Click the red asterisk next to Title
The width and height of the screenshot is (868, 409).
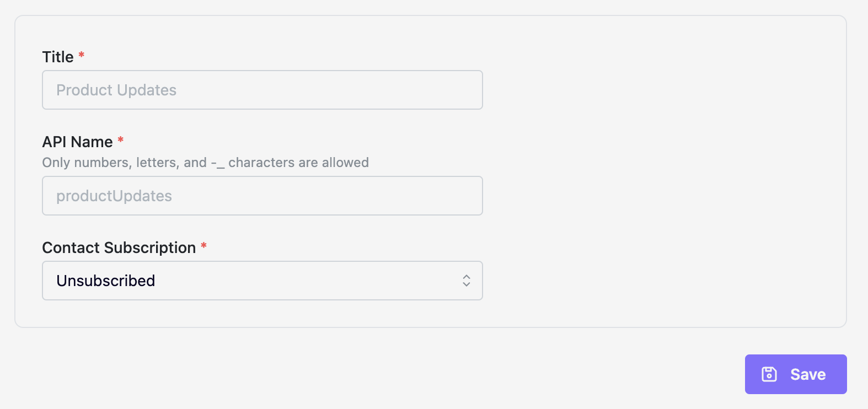pyautogui.click(x=81, y=55)
